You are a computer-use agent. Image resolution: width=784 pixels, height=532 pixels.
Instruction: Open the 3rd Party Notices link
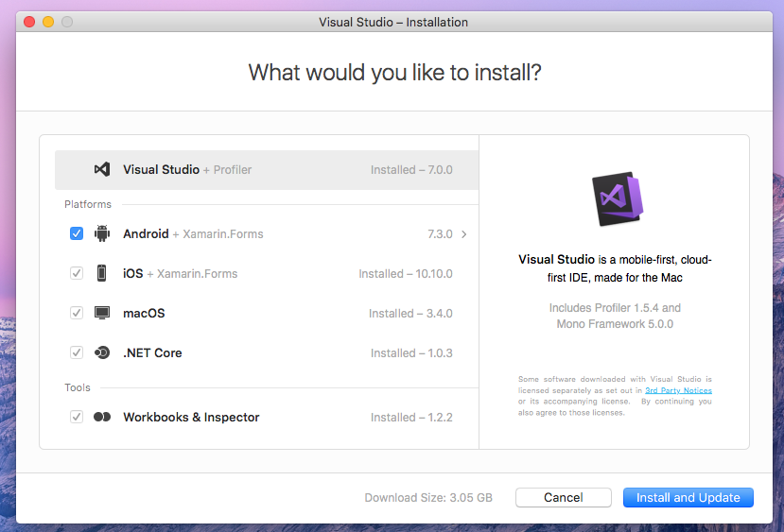tap(678, 390)
